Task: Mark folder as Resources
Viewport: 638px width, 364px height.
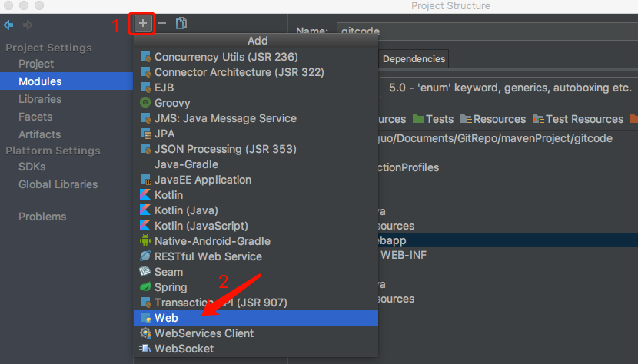Action: click(x=493, y=119)
